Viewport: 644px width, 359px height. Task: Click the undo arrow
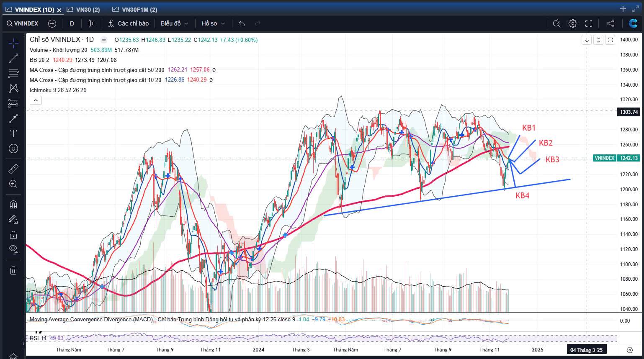point(242,23)
